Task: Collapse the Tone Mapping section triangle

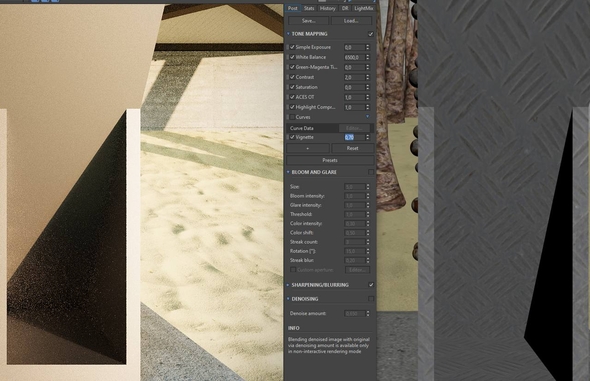Action: pos(288,34)
